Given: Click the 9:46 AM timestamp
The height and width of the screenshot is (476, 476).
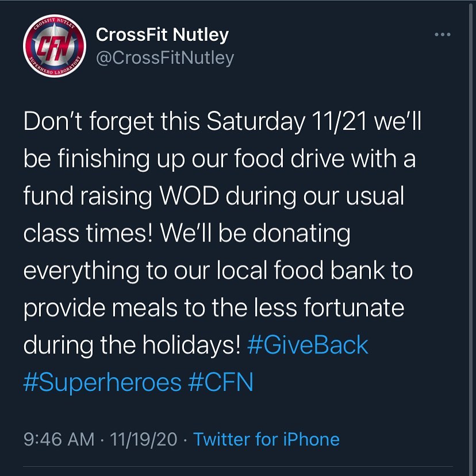Looking at the screenshot, I should pos(59,440).
